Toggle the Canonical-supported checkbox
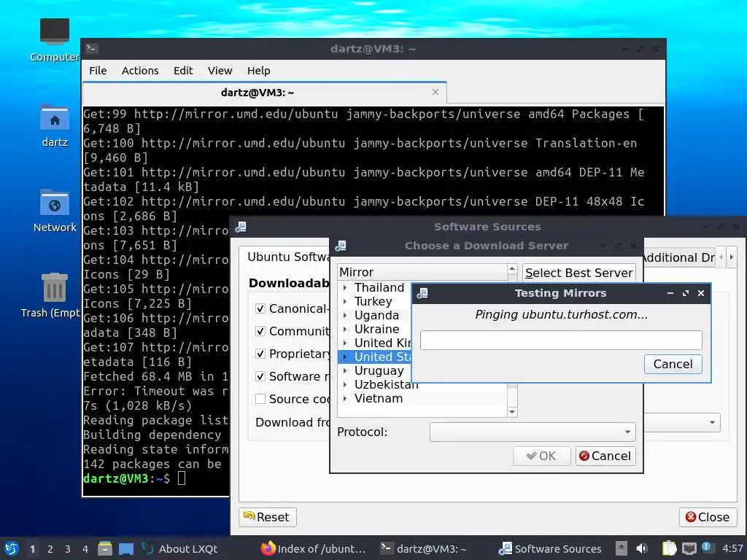747x560 pixels. 260,308
